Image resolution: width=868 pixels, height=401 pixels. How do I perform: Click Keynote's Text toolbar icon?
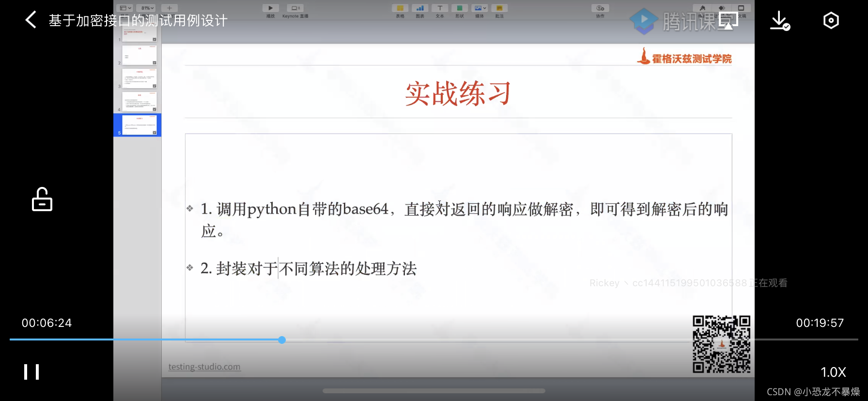pyautogui.click(x=439, y=8)
